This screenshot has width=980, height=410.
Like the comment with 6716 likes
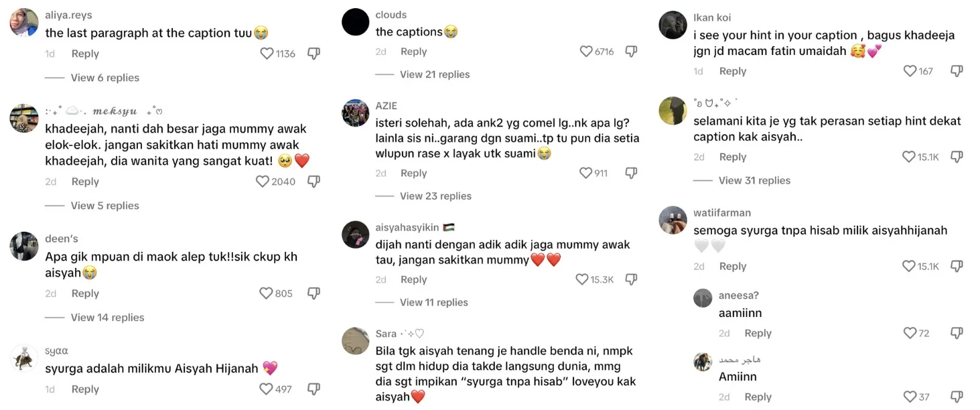(586, 52)
